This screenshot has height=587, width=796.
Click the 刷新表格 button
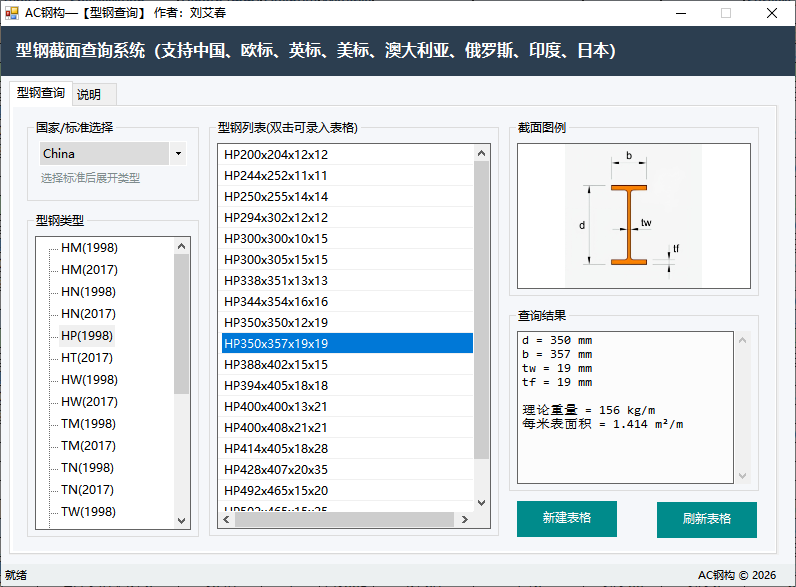click(707, 519)
